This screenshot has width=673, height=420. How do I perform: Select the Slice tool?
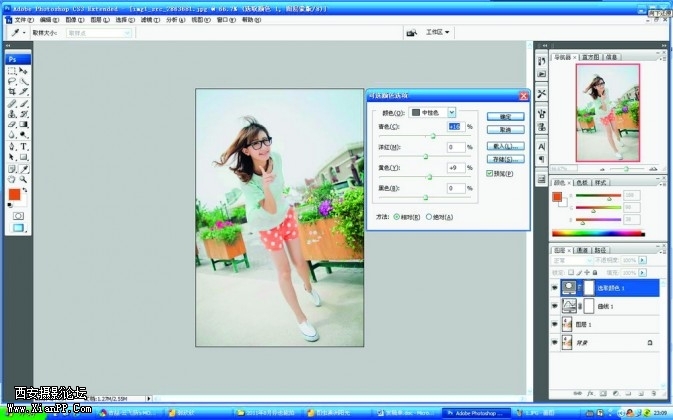click(24, 91)
